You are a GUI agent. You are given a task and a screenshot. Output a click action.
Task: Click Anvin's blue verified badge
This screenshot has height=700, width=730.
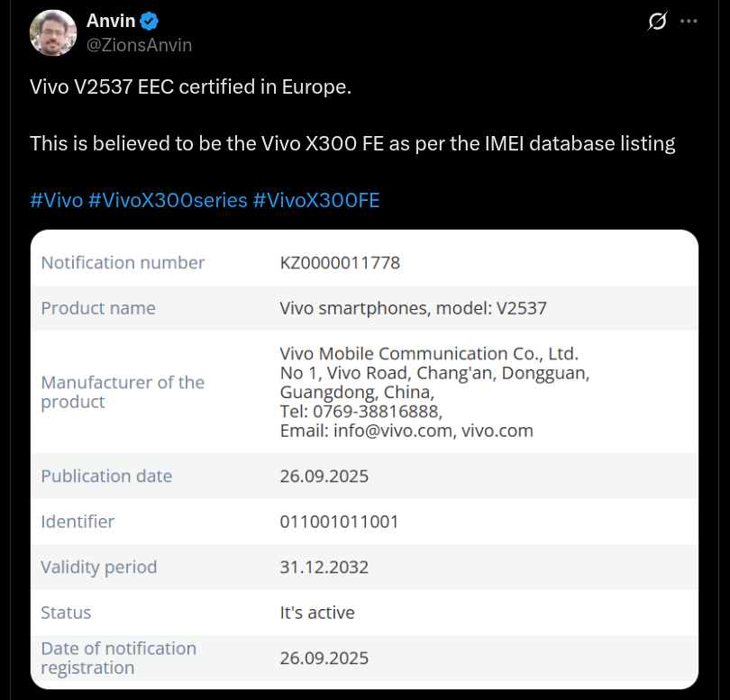(150, 20)
